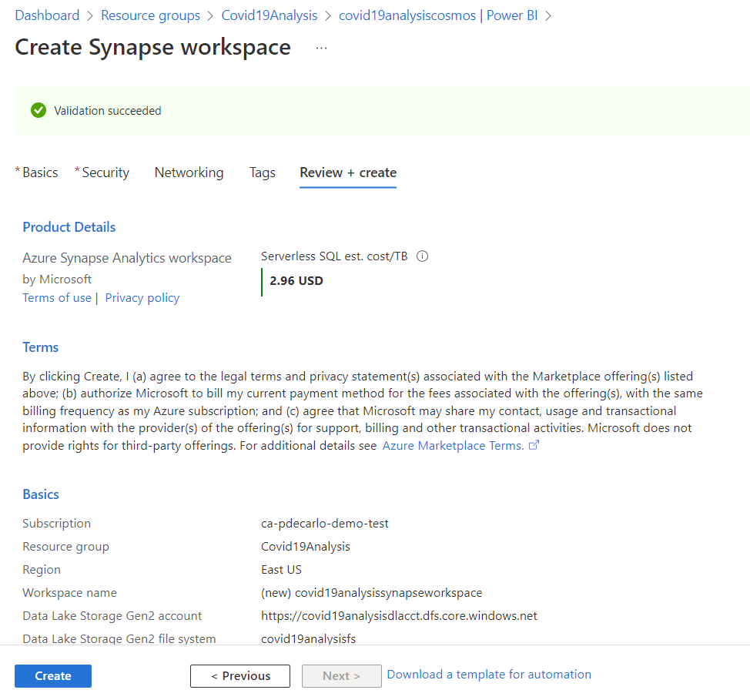Select the Review + create tab
750x700 pixels.
pyautogui.click(x=348, y=172)
